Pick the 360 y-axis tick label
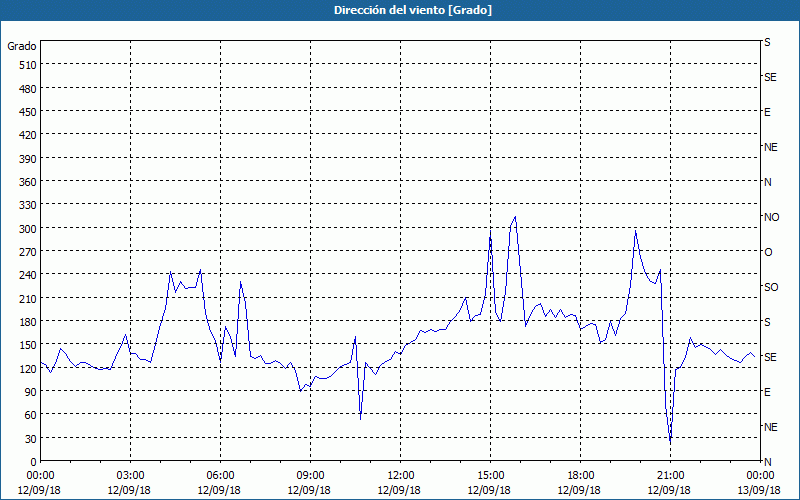 (x=28, y=182)
